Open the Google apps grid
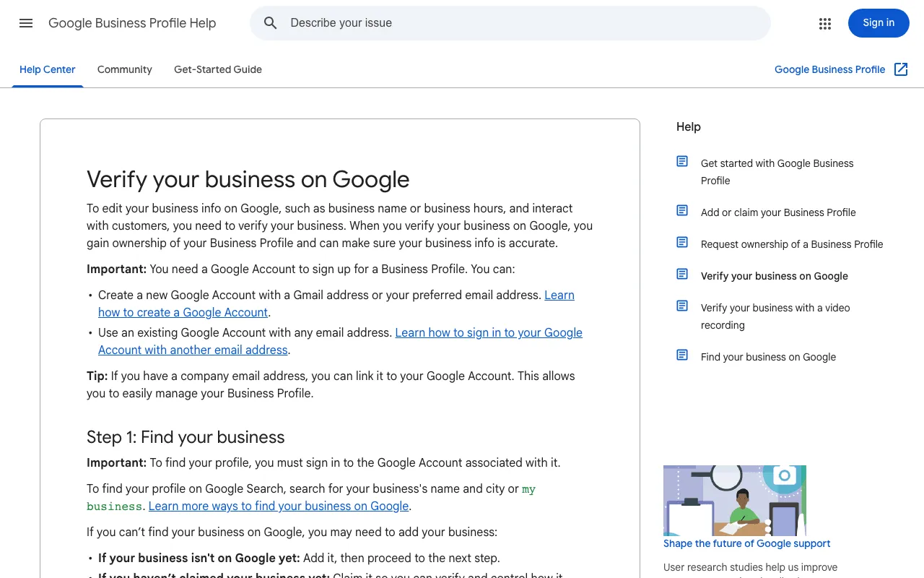 (825, 23)
